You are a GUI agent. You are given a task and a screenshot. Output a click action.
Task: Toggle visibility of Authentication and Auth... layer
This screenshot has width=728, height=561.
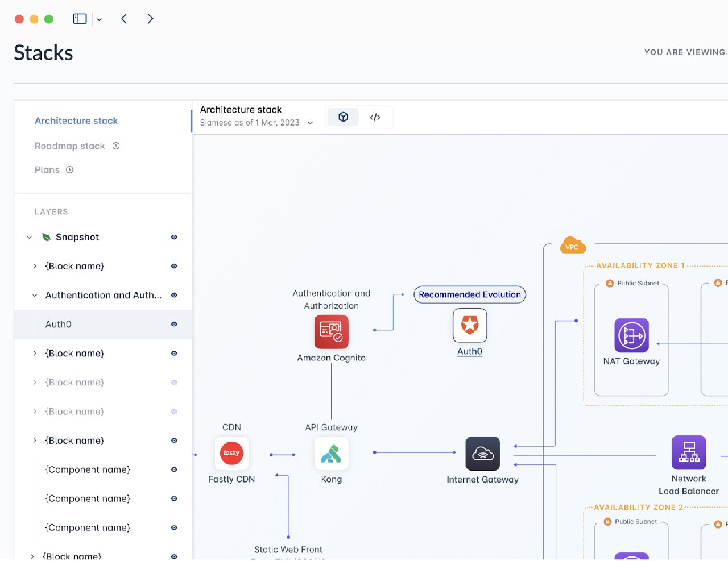pos(174,295)
